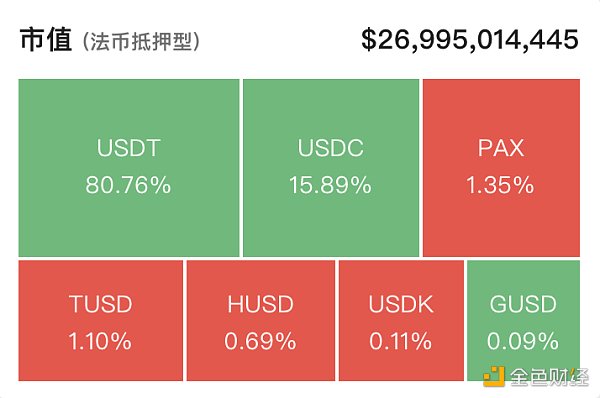Image resolution: width=600 pixels, height=398 pixels.
Task: Select the GUSD 0.09% green tile
Action: point(523,321)
